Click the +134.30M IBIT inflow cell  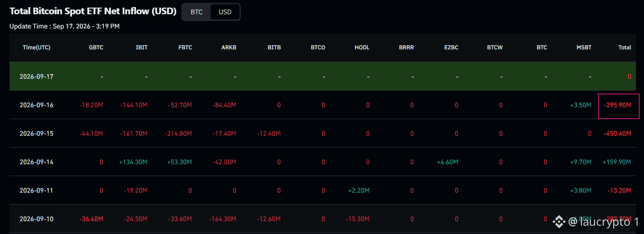pos(133,162)
